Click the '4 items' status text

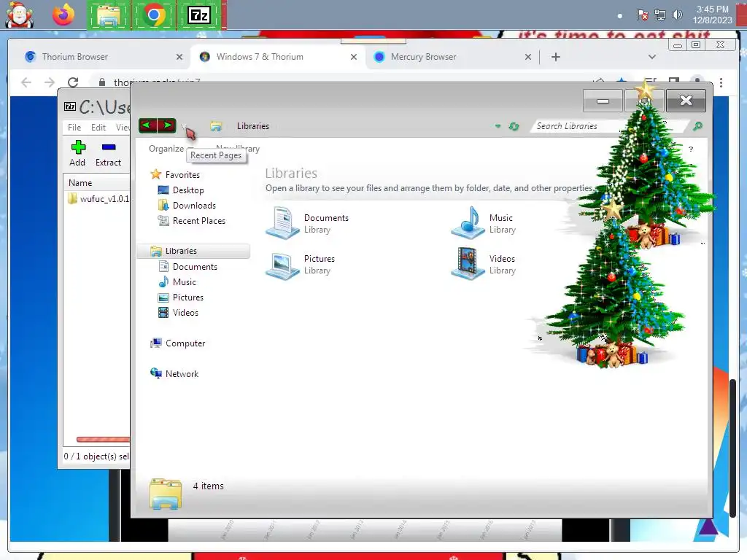pos(208,486)
